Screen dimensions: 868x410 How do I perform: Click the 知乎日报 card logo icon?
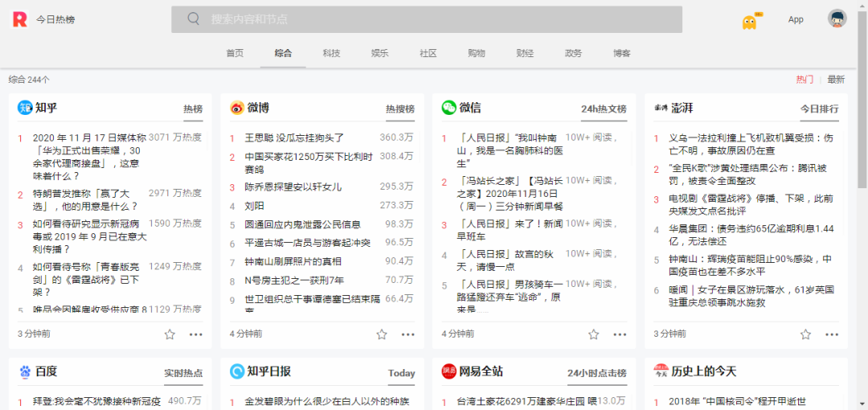[x=237, y=371]
